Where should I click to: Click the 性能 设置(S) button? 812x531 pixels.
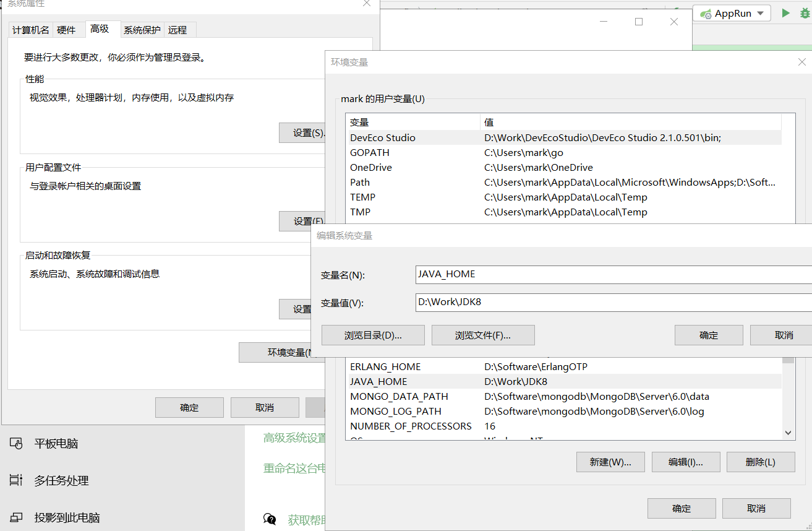pos(303,133)
